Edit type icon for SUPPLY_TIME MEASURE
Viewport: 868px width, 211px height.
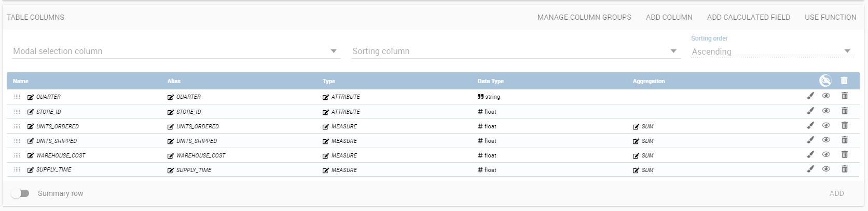pos(326,170)
